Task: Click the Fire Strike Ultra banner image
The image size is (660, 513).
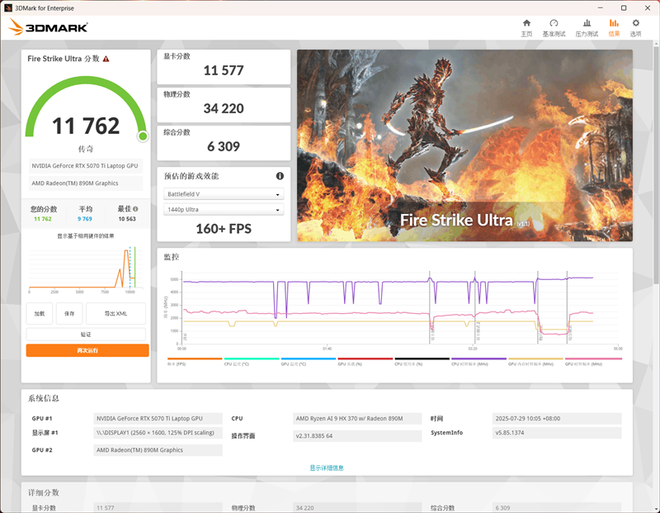Action: pos(464,145)
